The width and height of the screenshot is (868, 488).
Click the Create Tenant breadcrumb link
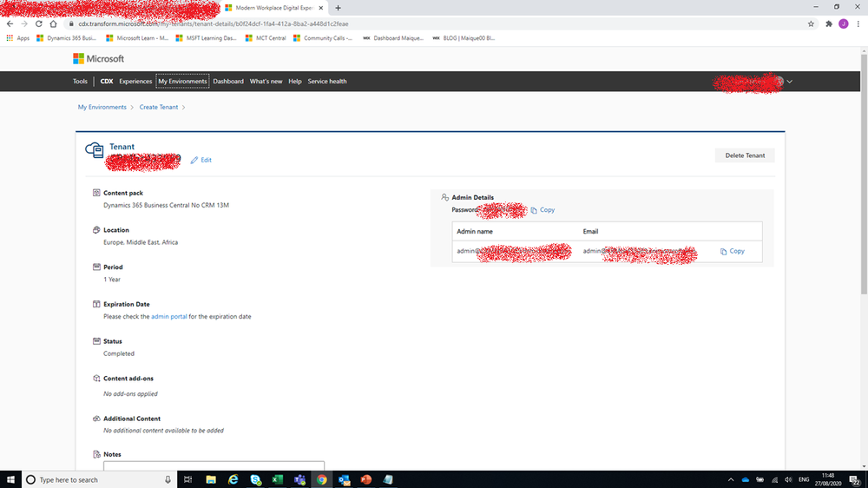tap(158, 107)
